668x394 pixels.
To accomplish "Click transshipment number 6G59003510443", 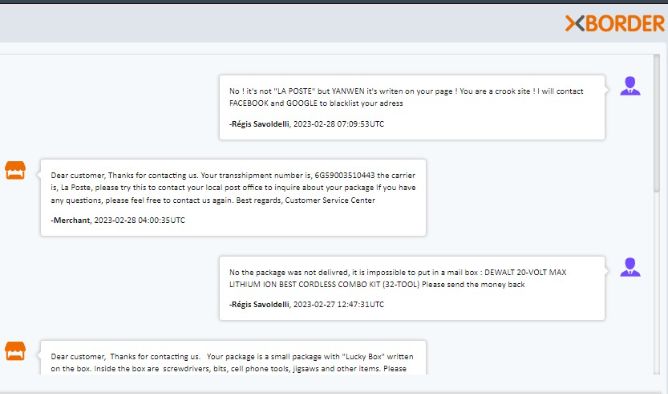I will (345, 175).
